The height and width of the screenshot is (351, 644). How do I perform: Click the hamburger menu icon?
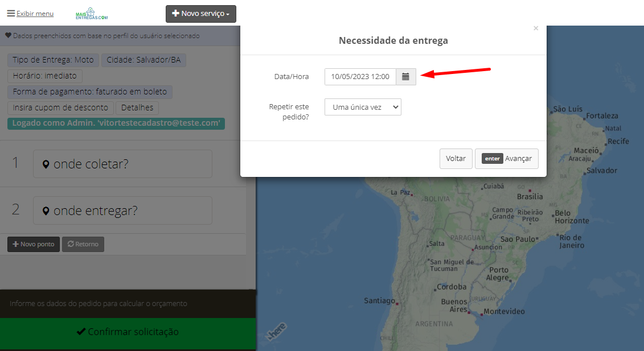11,14
